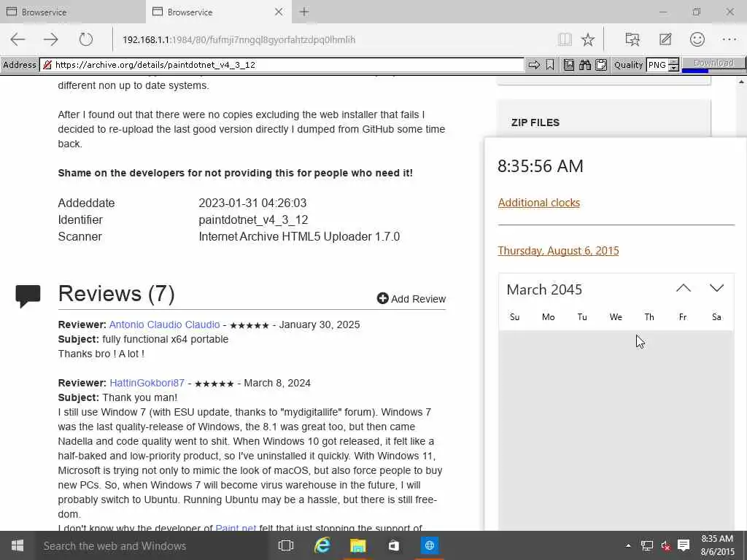The height and width of the screenshot is (560, 747).
Task: Open the Windows Start menu
Action: pos(18,545)
